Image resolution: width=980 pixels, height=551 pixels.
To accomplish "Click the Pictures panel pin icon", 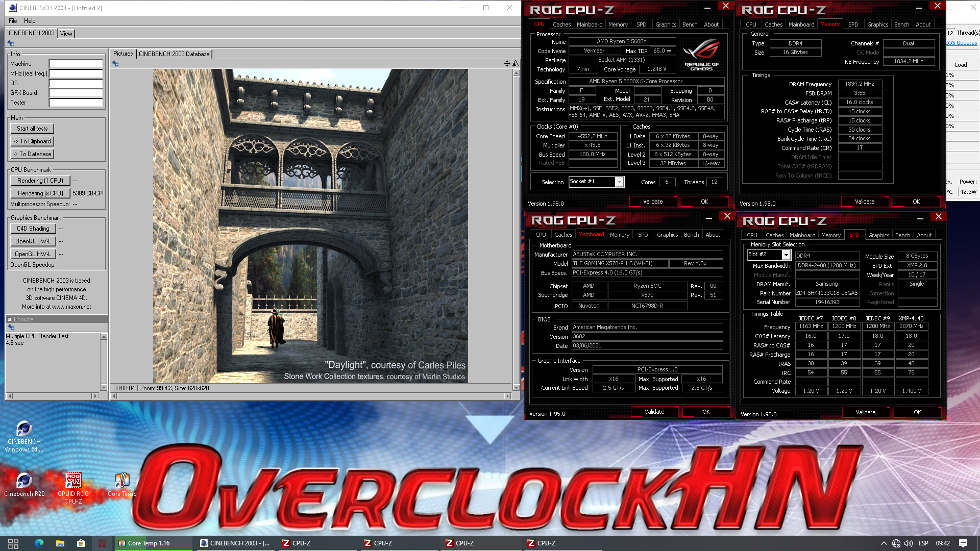I will point(115,64).
